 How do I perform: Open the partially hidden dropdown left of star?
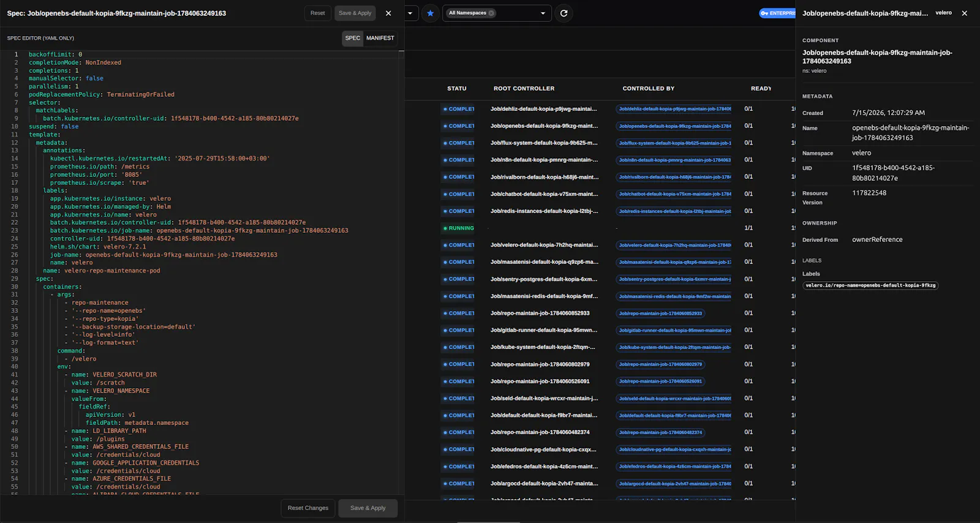pyautogui.click(x=410, y=13)
